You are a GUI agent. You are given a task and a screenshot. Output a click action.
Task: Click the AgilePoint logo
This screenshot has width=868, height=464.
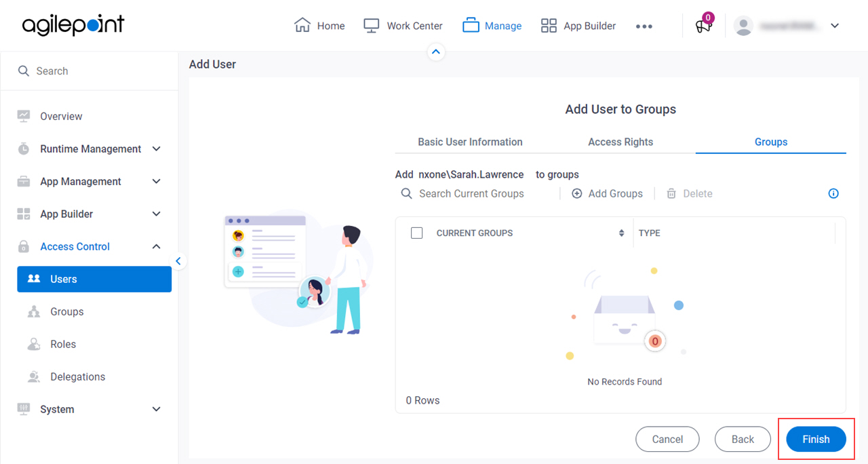(x=73, y=25)
